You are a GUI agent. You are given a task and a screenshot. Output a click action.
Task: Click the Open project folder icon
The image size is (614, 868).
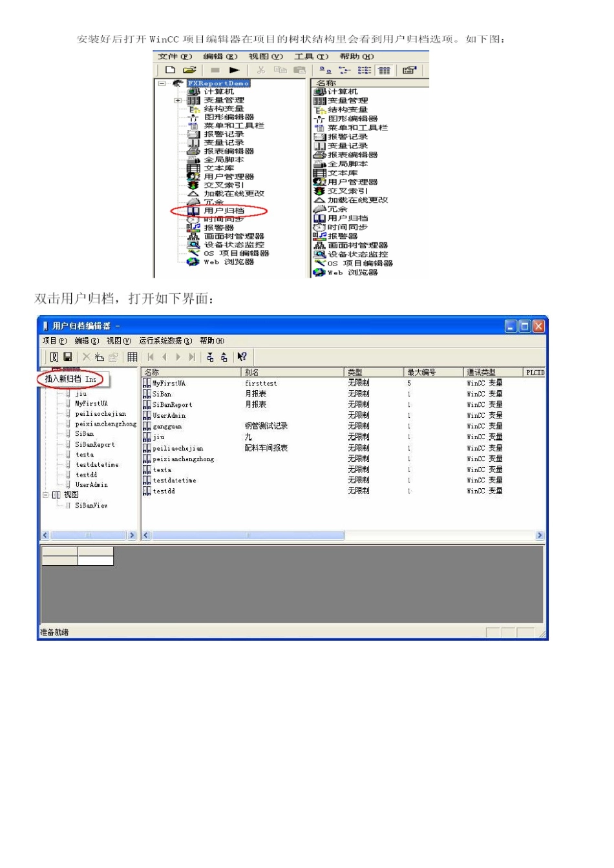click(189, 70)
